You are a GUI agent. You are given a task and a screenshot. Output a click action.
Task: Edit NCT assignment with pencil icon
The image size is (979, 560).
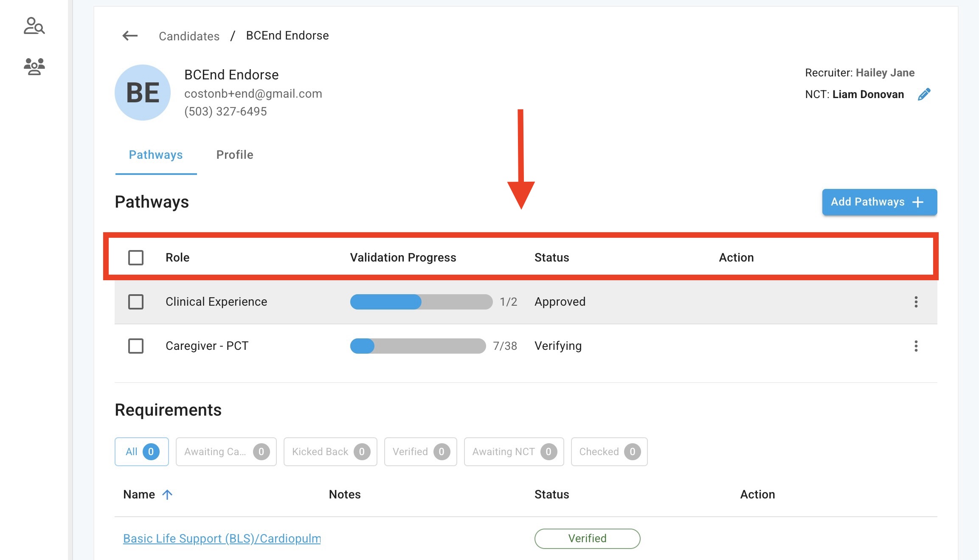tap(924, 94)
